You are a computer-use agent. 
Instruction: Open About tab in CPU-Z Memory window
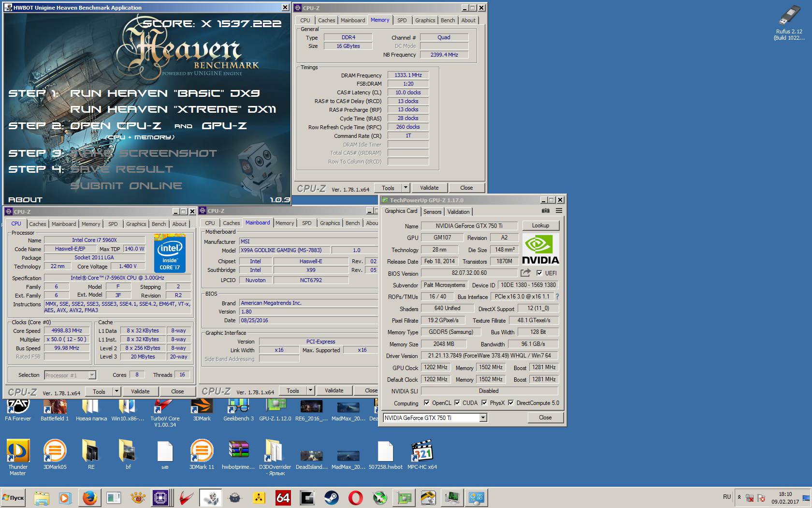coord(468,20)
